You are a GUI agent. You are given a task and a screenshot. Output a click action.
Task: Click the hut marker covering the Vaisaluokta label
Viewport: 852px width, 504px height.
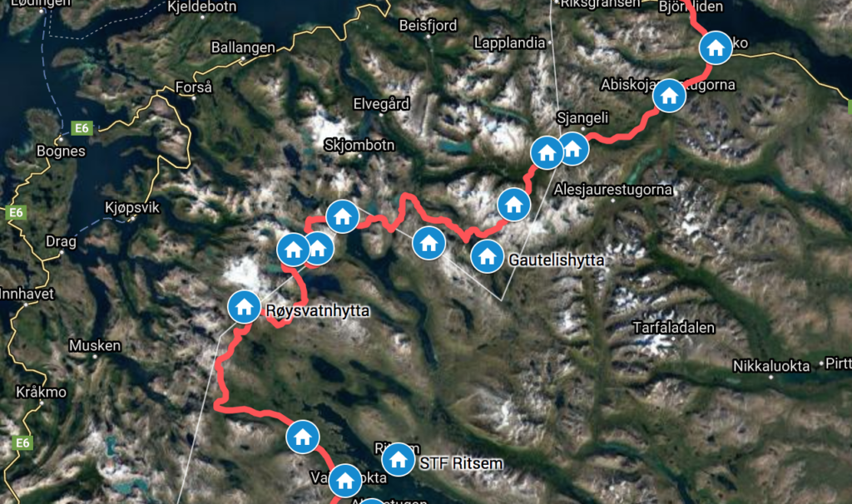pyautogui.click(x=345, y=480)
